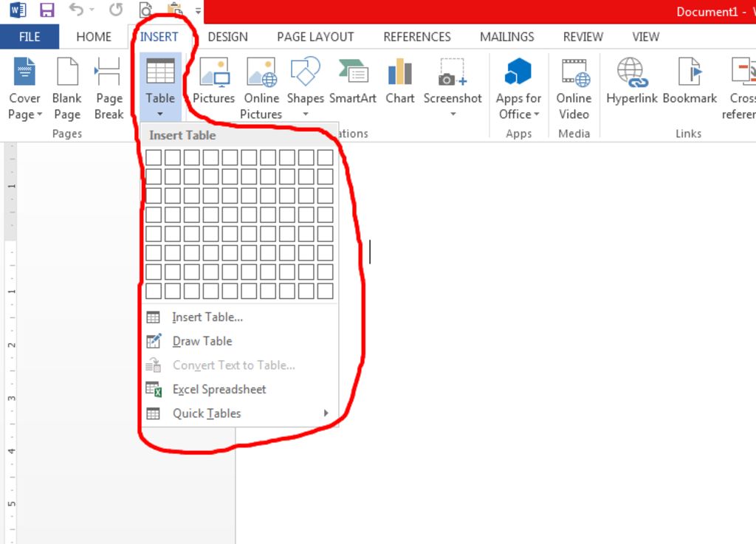Switch to the DESIGN tab
This screenshot has height=544, width=756.
point(227,37)
